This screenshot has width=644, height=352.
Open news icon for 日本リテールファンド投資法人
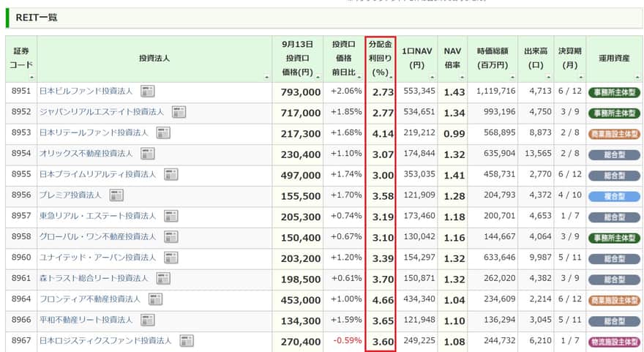pyautogui.click(x=163, y=132)
